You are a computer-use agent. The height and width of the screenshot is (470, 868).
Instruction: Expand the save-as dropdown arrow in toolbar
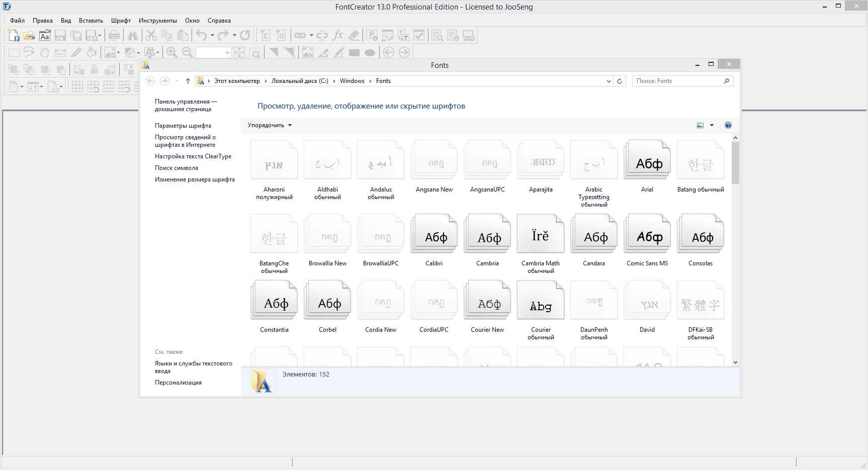coord(100,35)
